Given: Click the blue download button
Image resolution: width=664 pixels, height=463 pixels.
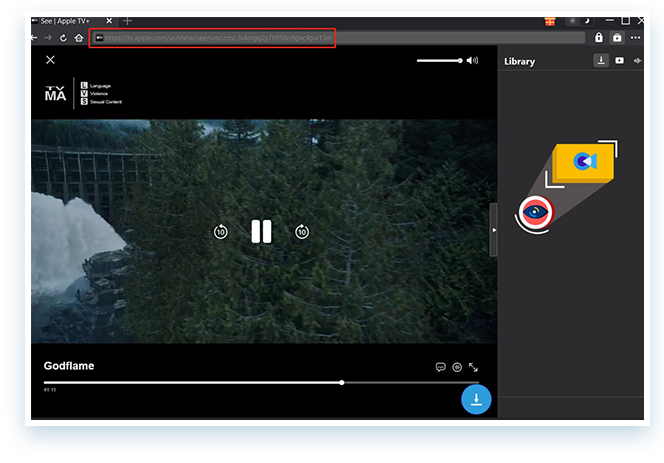Looking at the screenshot, I should 476,399.
